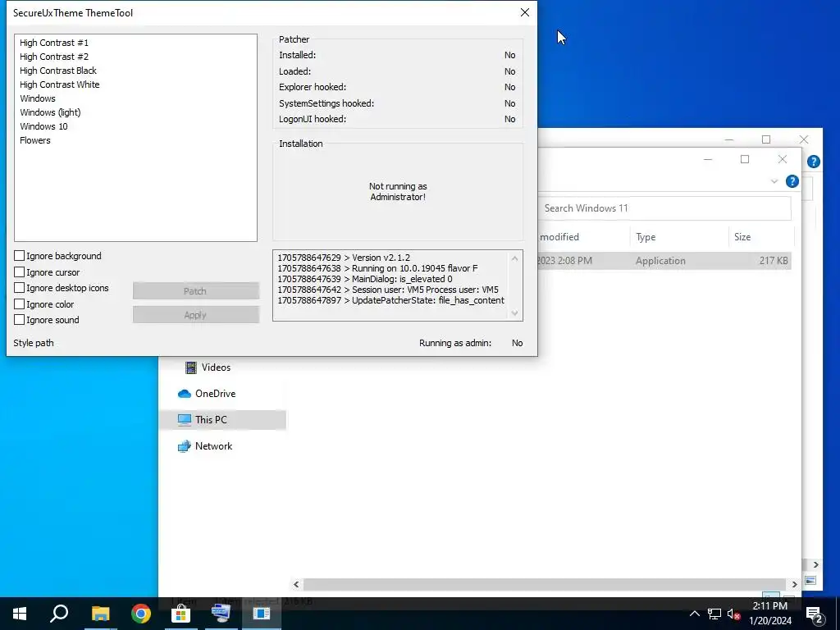Click the 'SystemSettings hooked:' label
This screenshot has width=840, height=630.
pos(326,103)
